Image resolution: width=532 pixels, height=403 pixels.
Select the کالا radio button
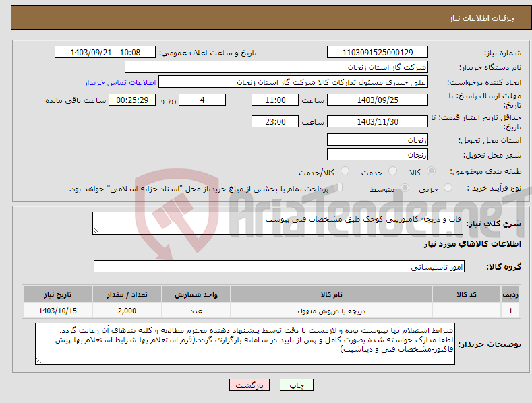pyautogui.click(x=431, y=171)
